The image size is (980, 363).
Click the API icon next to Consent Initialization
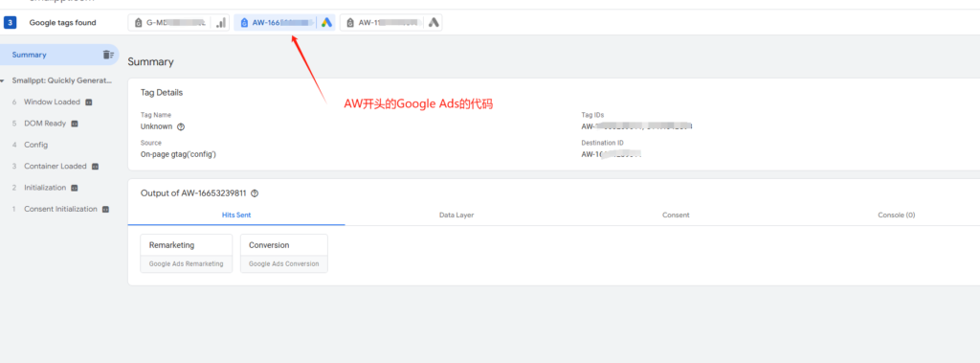[105, 209]
